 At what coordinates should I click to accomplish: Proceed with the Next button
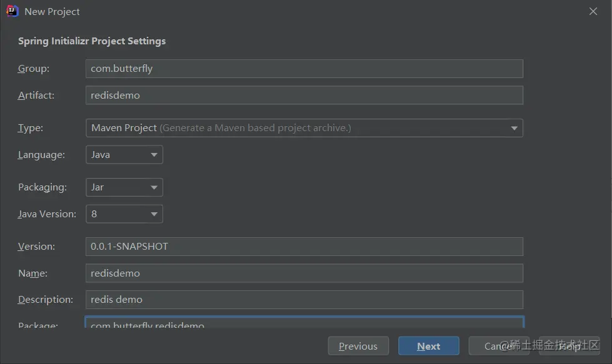pyautogui.click(x=429, y=346)
